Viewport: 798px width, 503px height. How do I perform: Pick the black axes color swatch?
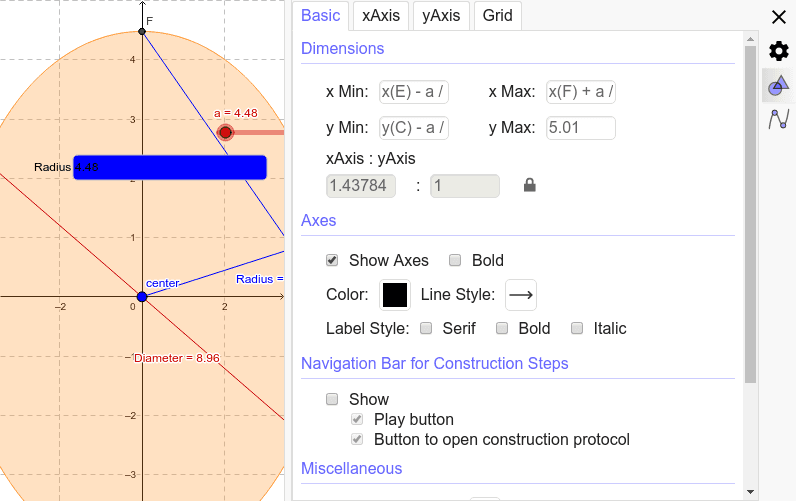click(x=395, y=295)
